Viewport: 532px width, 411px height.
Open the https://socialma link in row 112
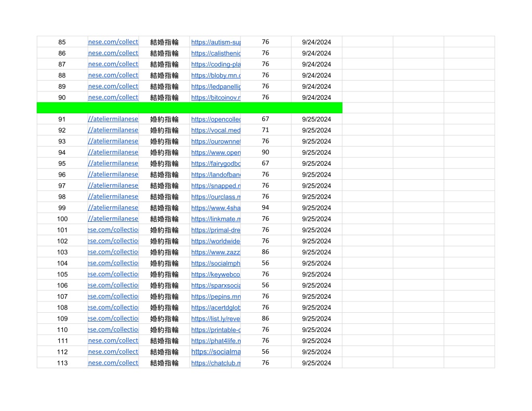pyautogui.click(x=216, y=352)
